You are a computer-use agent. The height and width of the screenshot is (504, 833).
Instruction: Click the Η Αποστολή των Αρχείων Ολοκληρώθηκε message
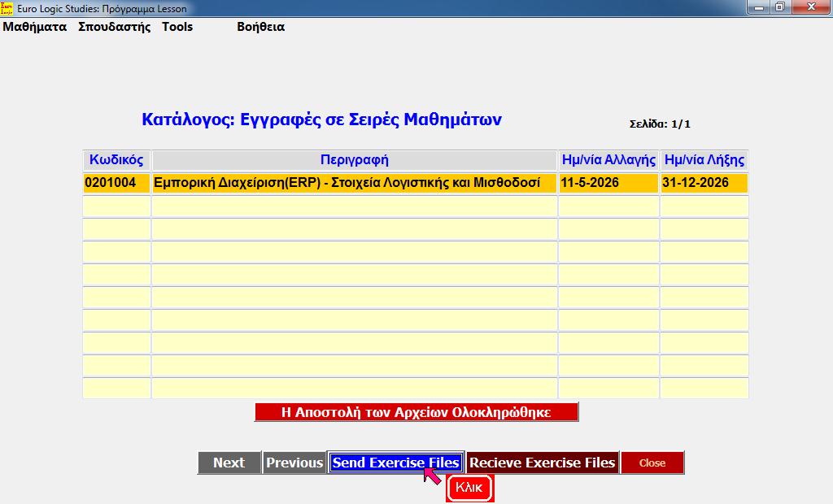pyautogui.click(x=416, y=412)
